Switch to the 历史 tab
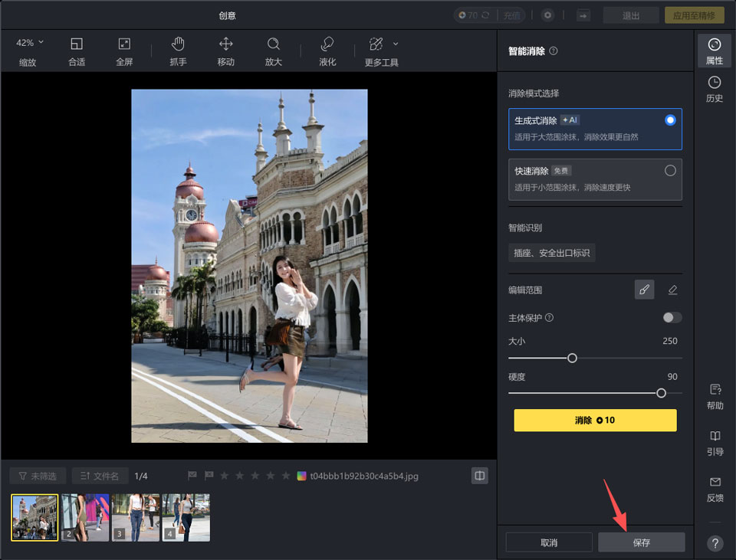This screenshot has width=736, height=560. point(715,90)
